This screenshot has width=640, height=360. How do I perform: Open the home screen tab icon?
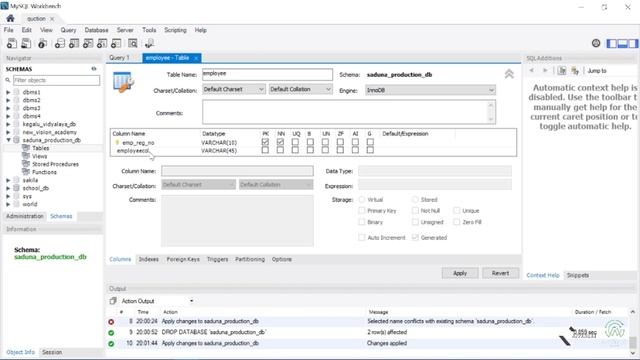[10, 18]
